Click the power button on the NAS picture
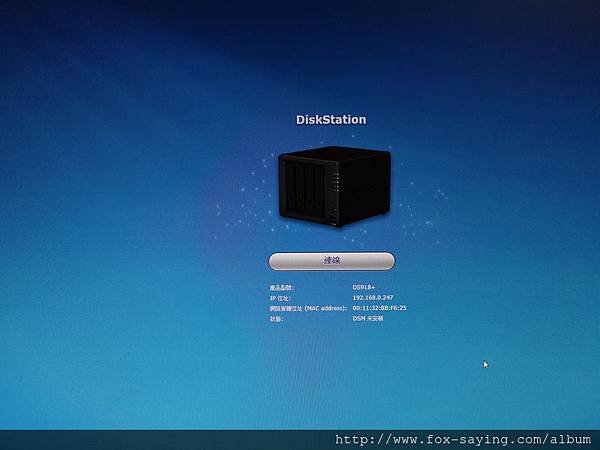Screen dimensions: 600x450 [x=333, y=220]
